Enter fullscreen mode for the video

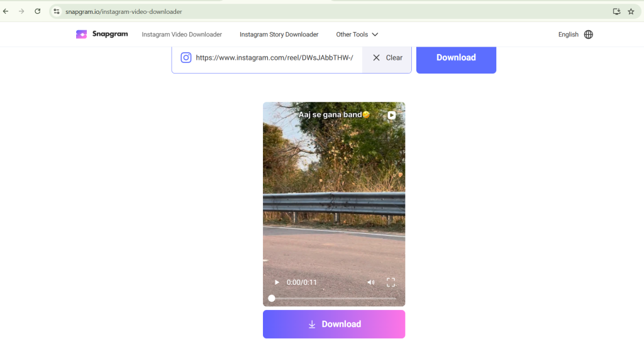[x=391, y=282]
